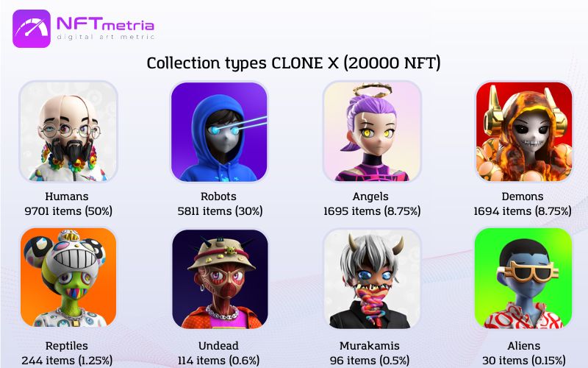Open the Demons skull clone image
Viewport: 588px width, 368px height.
tap(524, 132)
